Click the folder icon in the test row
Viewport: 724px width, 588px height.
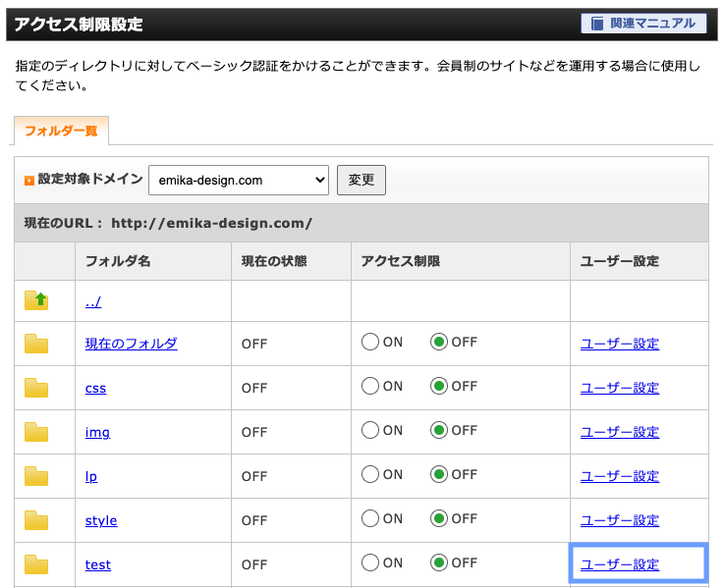36,564
